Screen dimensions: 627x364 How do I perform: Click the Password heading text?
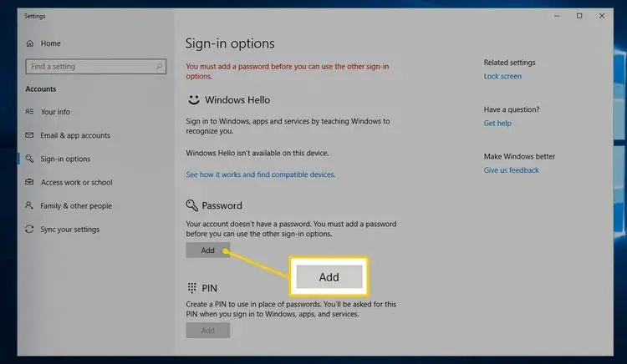point(222,205)
